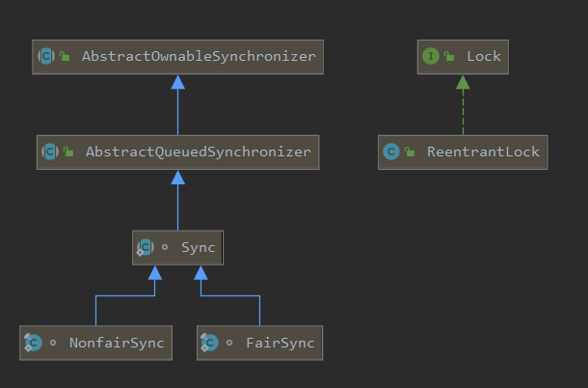This screenshot has width=588, height=388.
Task: Click the blue arrow from Sync to AbstractQueuedSynchronizer
Action: click(177, 201)
